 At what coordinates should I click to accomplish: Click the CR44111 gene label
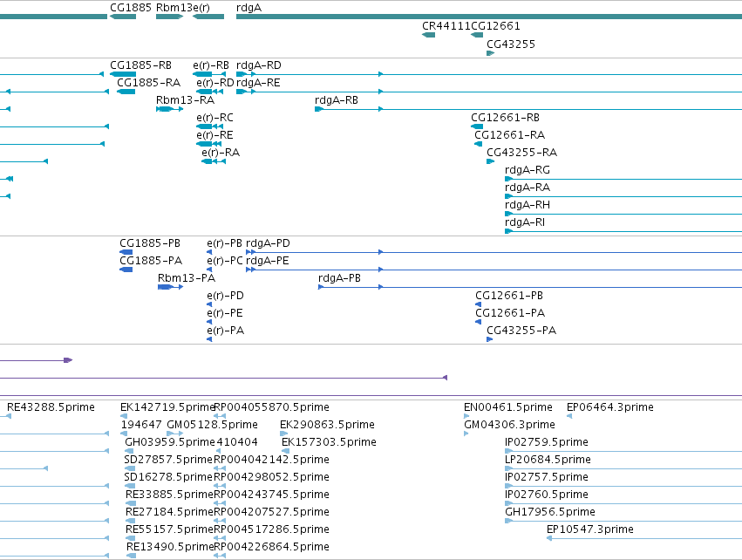[x=446, y=26]
